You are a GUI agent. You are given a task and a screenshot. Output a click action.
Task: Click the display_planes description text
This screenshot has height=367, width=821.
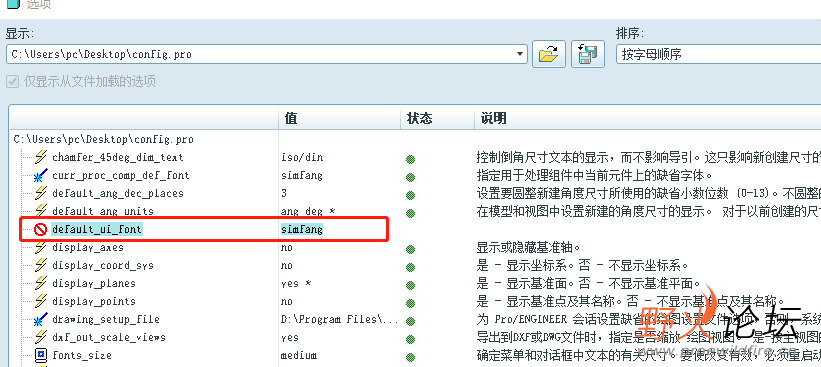(x=589, y=283)
